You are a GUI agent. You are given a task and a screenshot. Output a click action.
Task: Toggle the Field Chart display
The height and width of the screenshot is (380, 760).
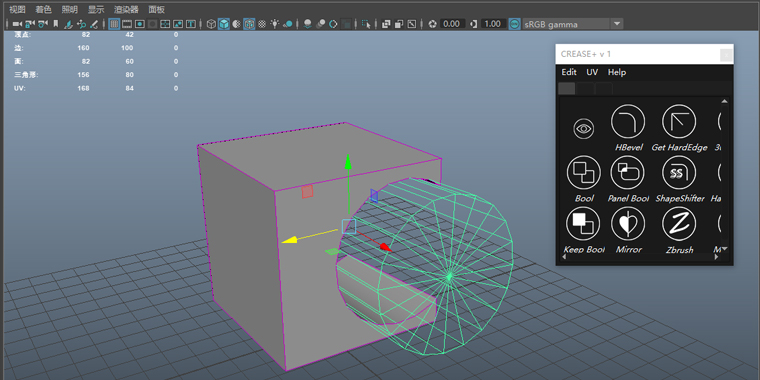point(165,24)
